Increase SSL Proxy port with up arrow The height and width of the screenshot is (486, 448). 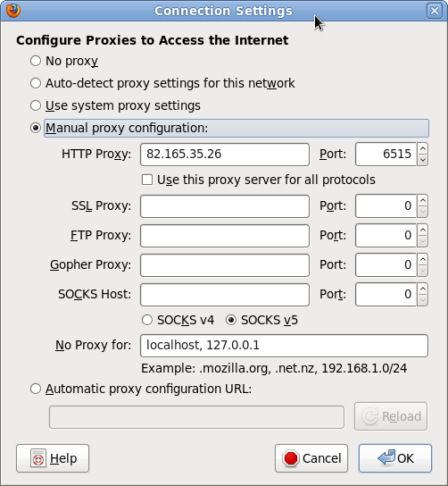423,200
